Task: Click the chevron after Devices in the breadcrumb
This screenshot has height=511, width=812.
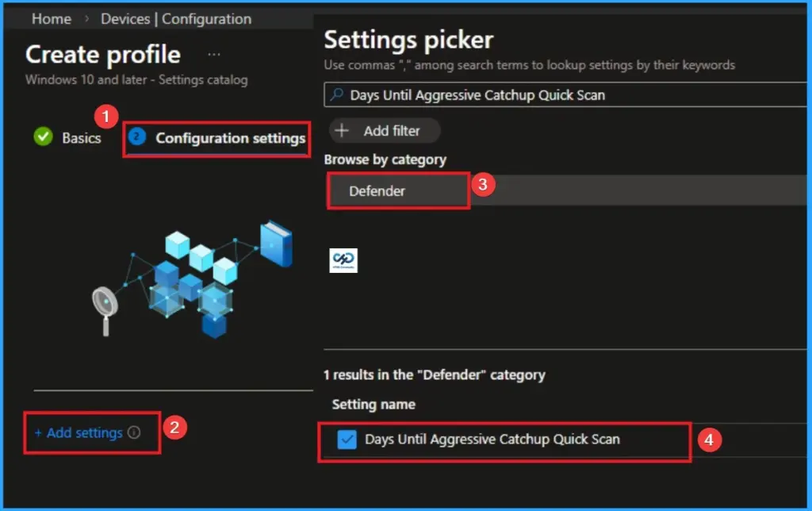Action: tap(157, 19)
